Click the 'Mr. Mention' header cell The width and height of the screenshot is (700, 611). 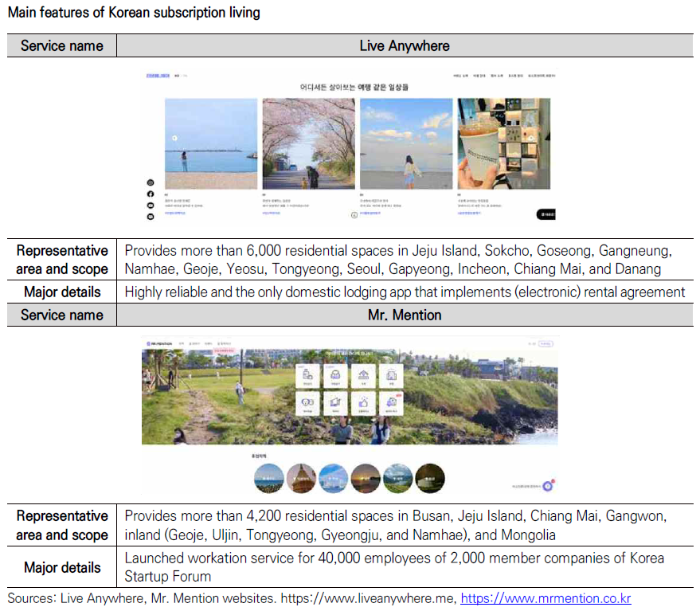405,315
